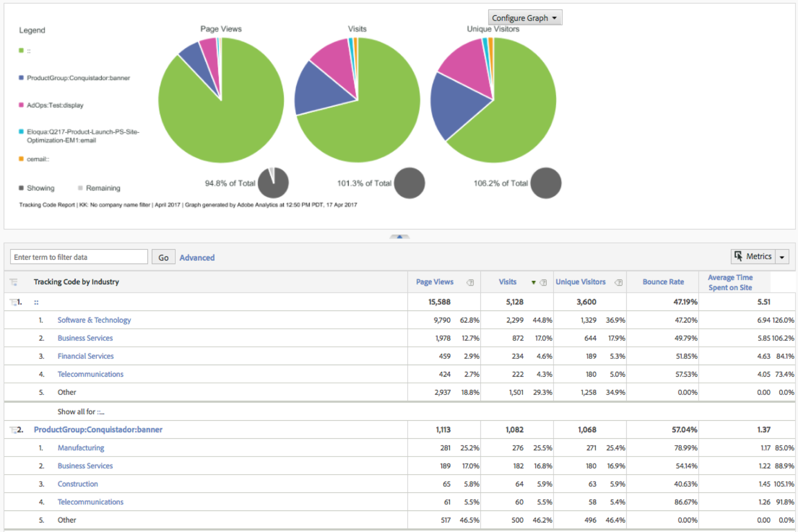Click green legend swatch for '::'

(x=21, y=51)
